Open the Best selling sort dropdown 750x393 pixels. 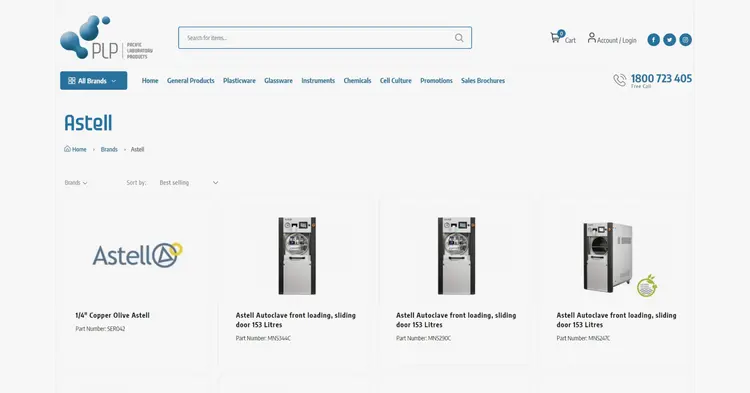tap(189, 183)
